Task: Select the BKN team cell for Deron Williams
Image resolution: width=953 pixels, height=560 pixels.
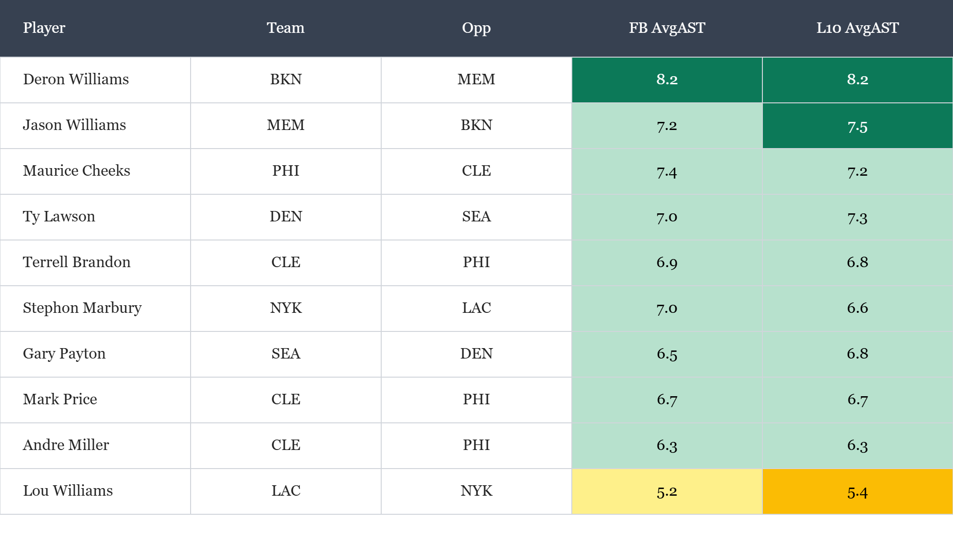Action: click(x=285, y=80)
